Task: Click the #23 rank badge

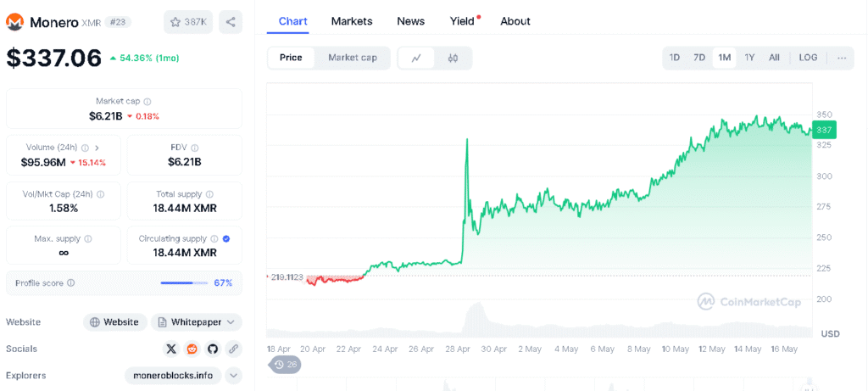Action: (x=117, y=22)
